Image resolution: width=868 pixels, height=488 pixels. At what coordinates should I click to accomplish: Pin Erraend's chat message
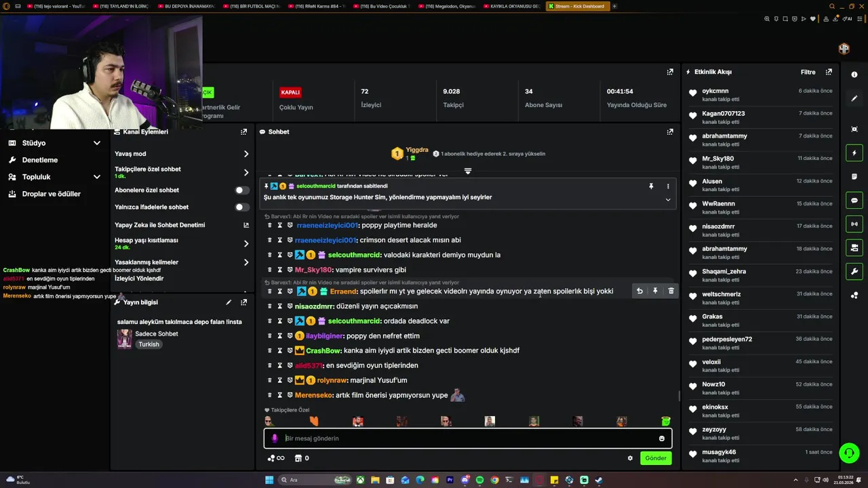point(655,291)
